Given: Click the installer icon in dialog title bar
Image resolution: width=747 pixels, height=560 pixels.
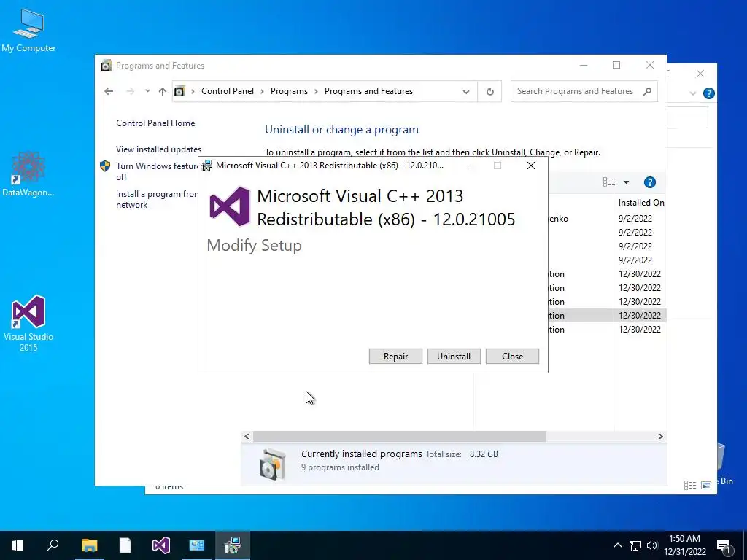Looking at the screenshot, I should (206, 166).
